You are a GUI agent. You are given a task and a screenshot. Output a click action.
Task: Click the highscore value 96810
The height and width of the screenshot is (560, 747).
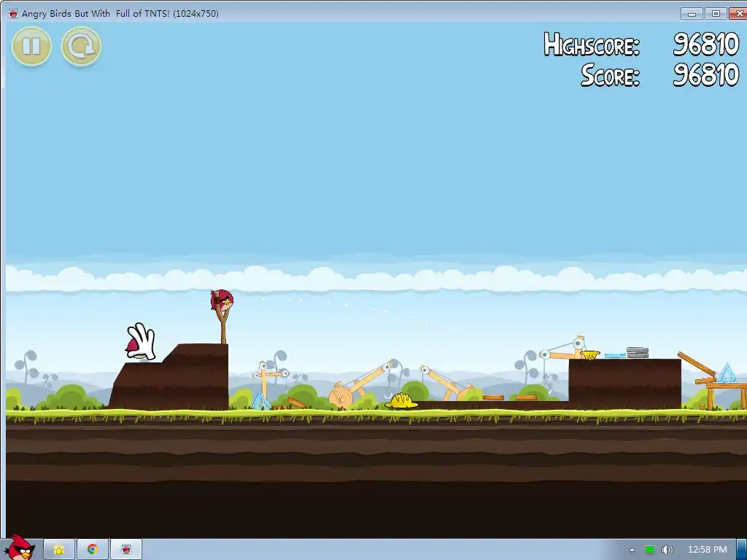(706, 44)
